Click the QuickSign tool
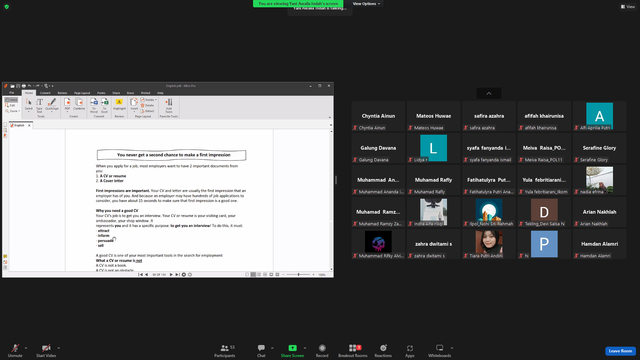This screenshot has width=640, height=360. [52, 104]
